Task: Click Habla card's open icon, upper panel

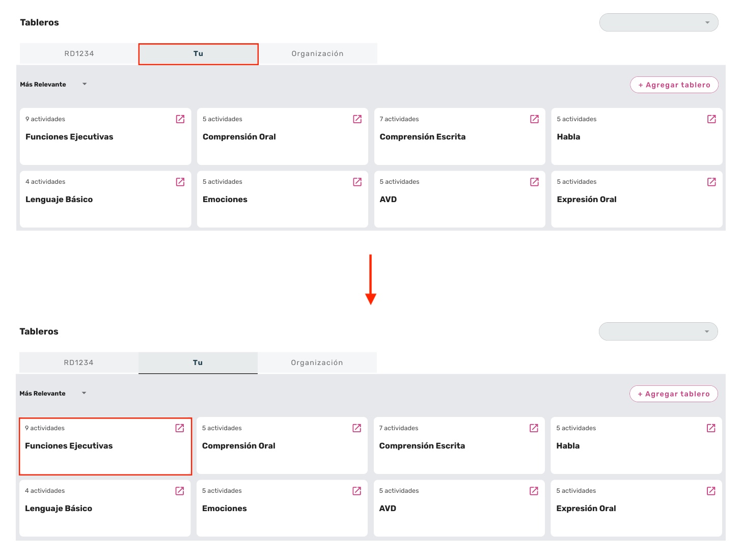Action: (x=711, y=119)
